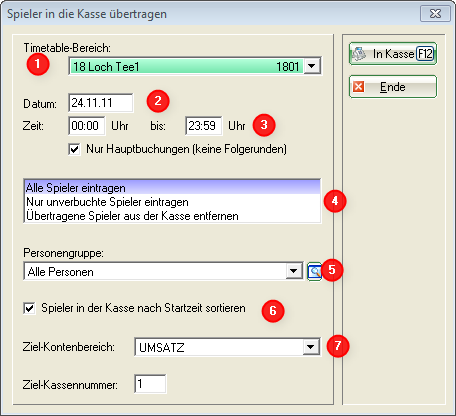Click the In Kasse button

(x=393, y=54)
